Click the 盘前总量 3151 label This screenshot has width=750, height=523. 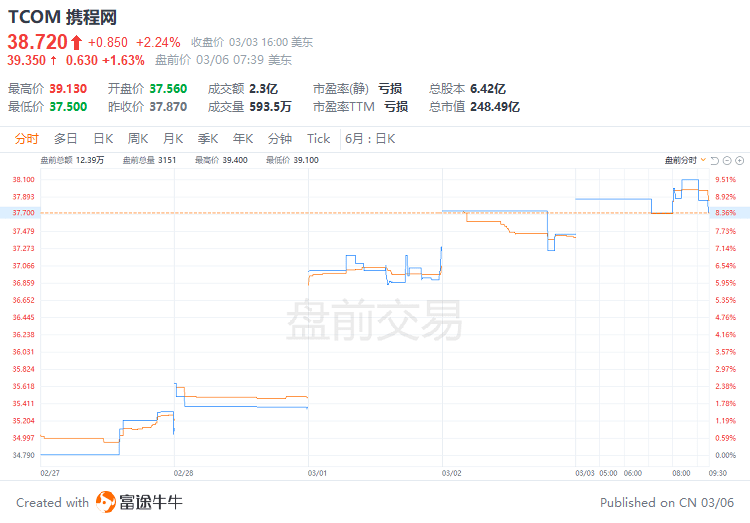[150, 160]
